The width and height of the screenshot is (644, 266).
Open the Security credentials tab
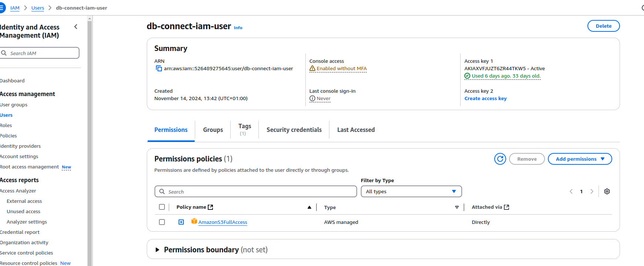(294, 130)
